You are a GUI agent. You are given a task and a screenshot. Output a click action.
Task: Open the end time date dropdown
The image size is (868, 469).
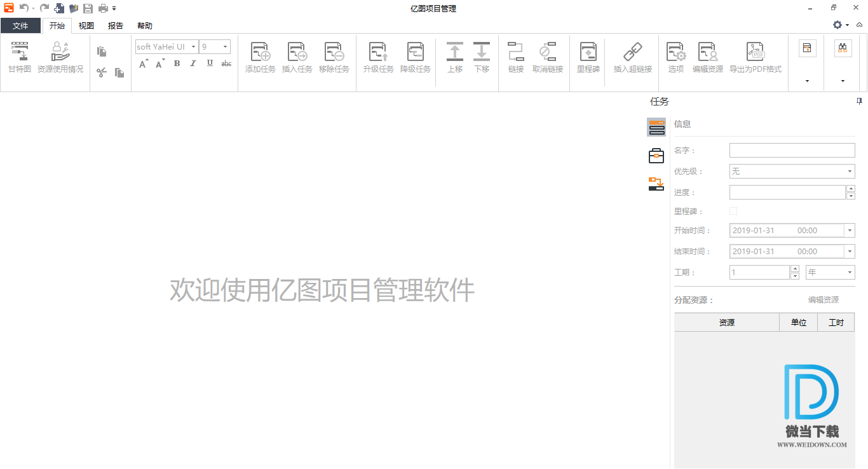click(x=850, y=252)
